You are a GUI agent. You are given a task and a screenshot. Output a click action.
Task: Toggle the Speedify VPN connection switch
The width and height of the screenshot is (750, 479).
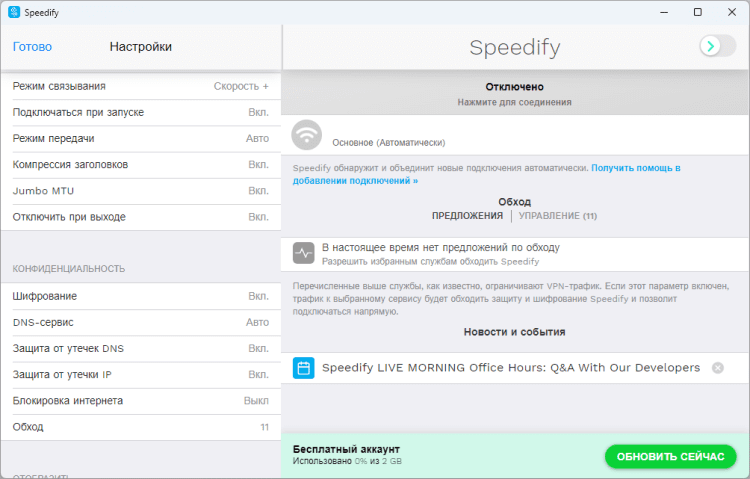click(x=717, y=46)
